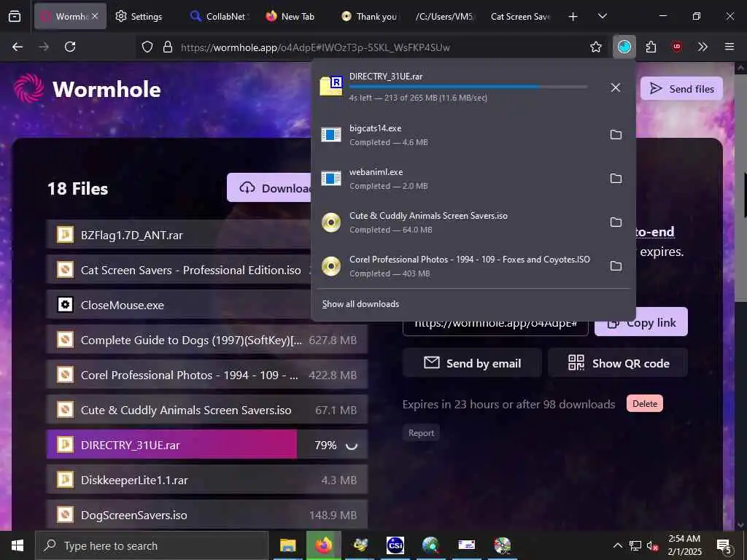Reload the Wormhole page
The height and width of the screenshot is (560, 747).
point(70,47)
